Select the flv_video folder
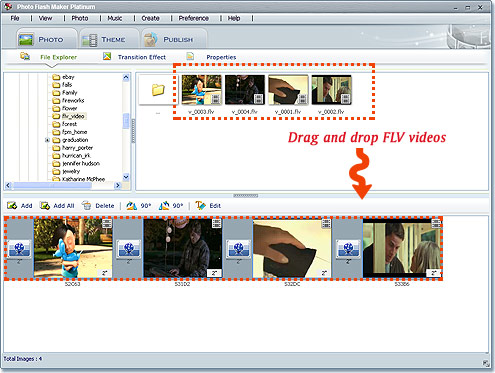The image size is (495, 373). [x=73, y=116]
